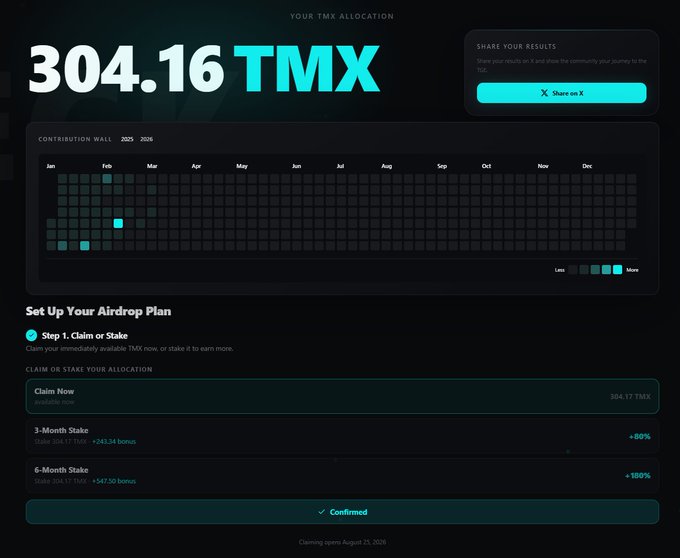Click the brightest legend swatch beside More
The width and height of the screenshot is (680, 558).
(x=618, y=270)
